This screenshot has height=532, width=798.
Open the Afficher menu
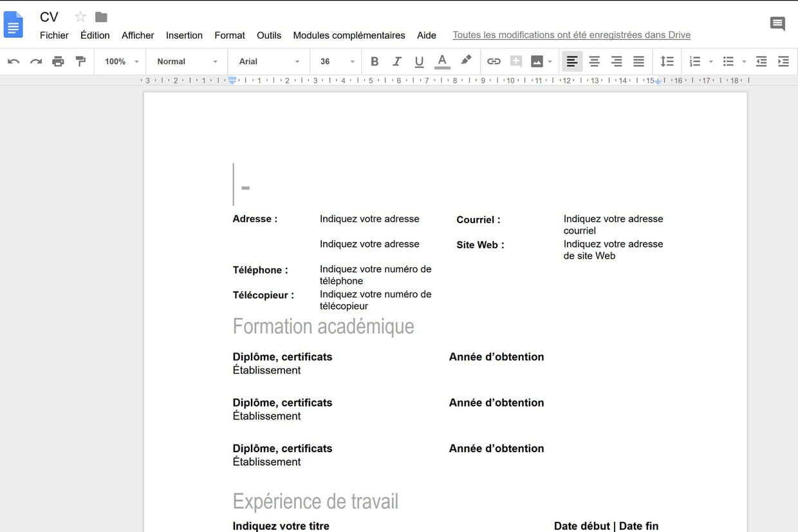point(138,35)
